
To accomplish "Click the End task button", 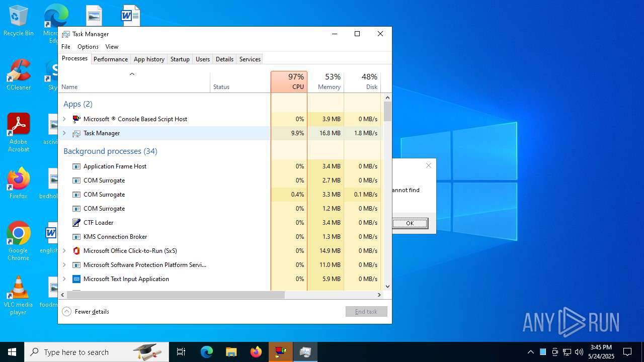I will point(366,312).
